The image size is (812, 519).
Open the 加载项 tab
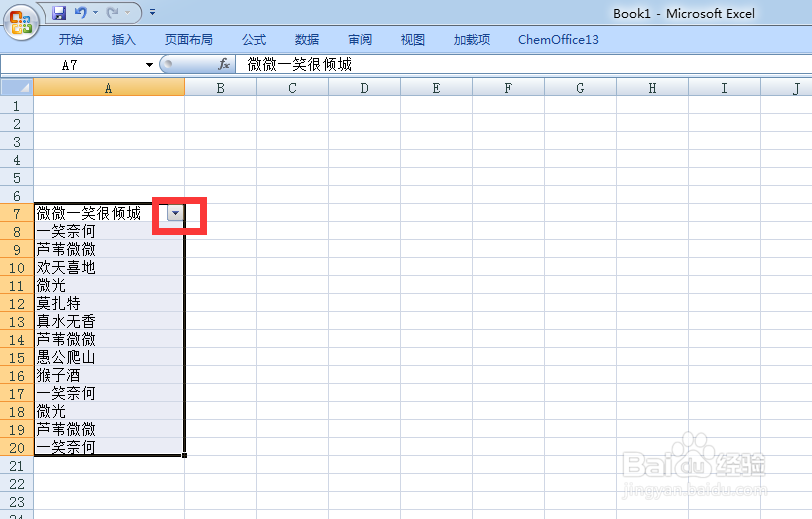point(472,39)
